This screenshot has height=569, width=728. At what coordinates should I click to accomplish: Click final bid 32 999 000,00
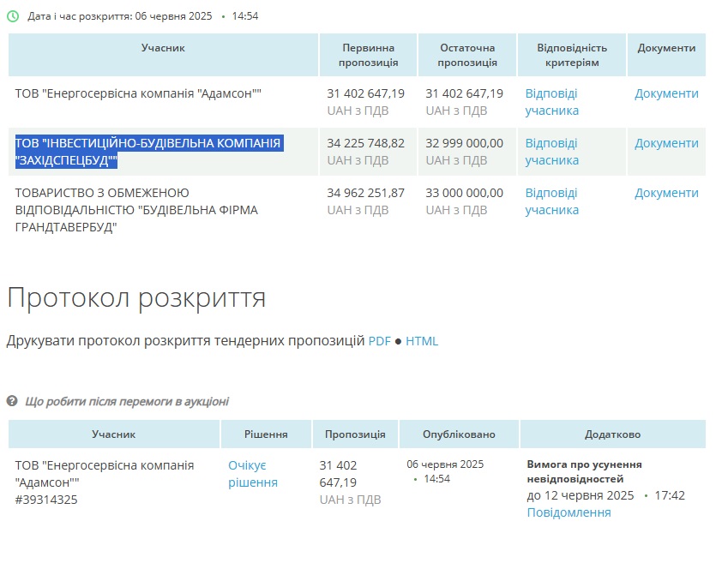coord(464,143)
